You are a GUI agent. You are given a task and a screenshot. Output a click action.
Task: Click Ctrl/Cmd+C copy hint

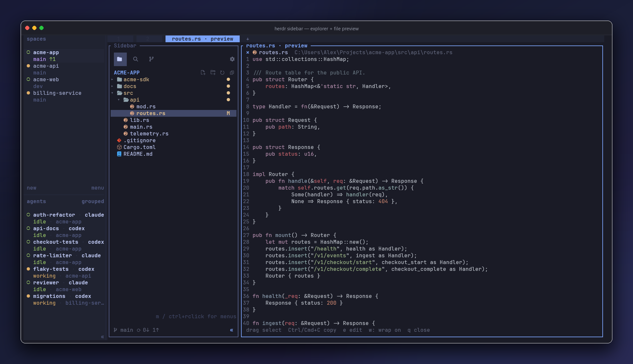(x=312, y=330)
